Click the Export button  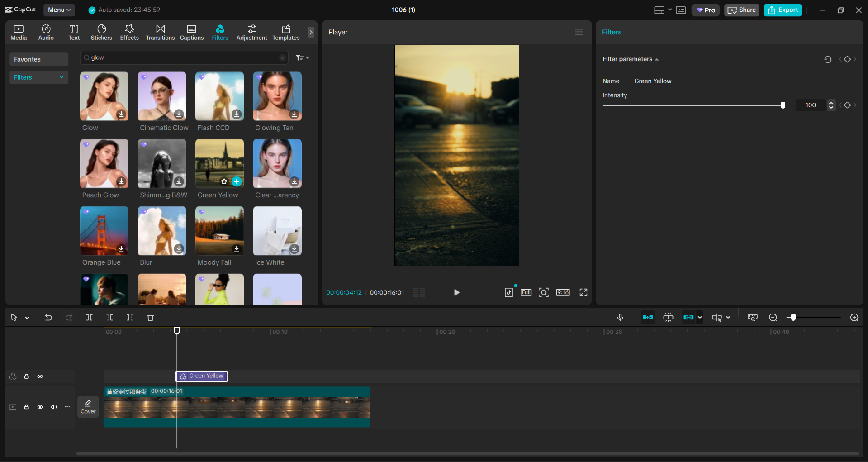click(x=782, y=10)
